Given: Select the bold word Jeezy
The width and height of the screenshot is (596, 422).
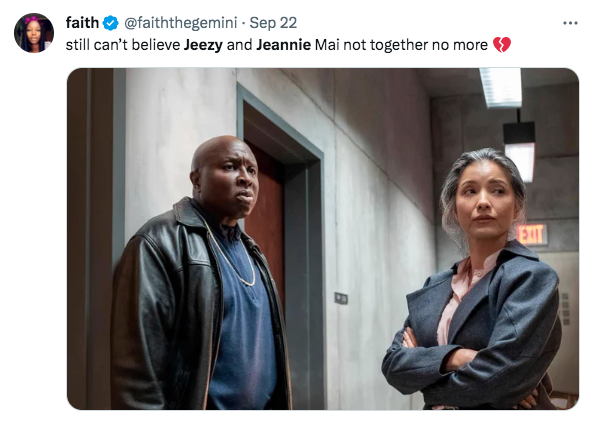Looking at the screenshot, I should (x=203, y=45).
